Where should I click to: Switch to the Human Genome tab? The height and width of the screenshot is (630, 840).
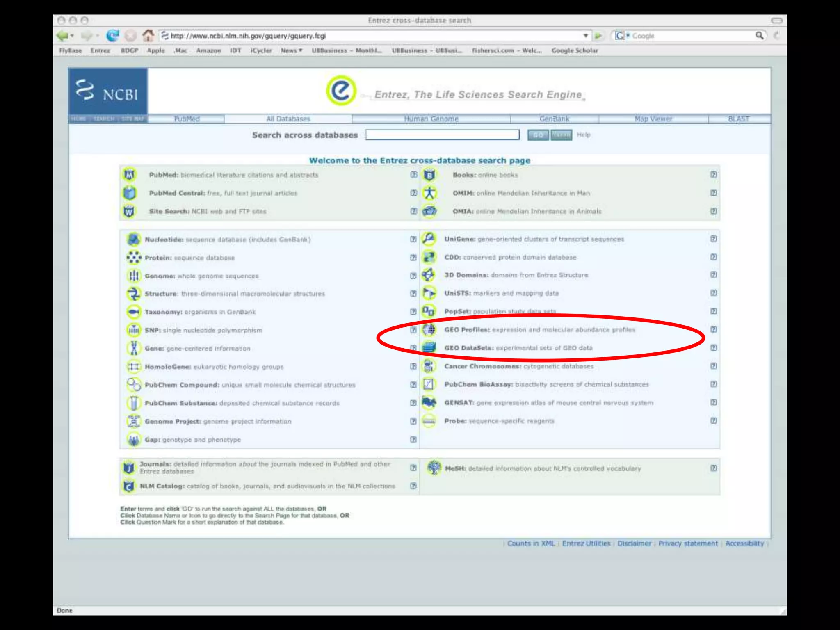[x=431, y=119]
